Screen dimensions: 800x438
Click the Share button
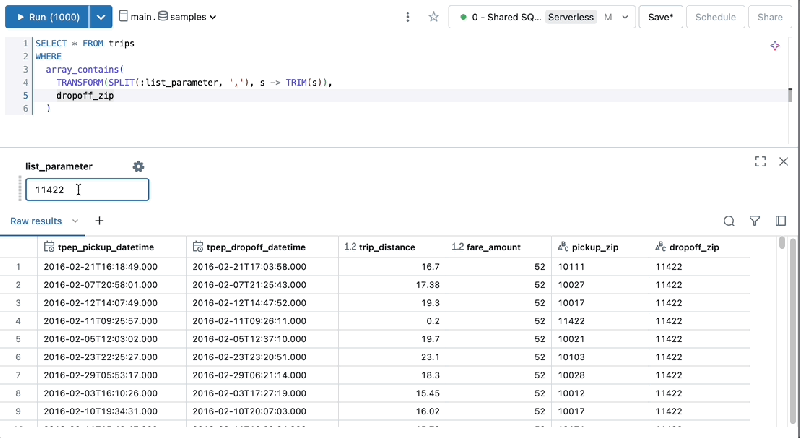[x=770, y=17]
